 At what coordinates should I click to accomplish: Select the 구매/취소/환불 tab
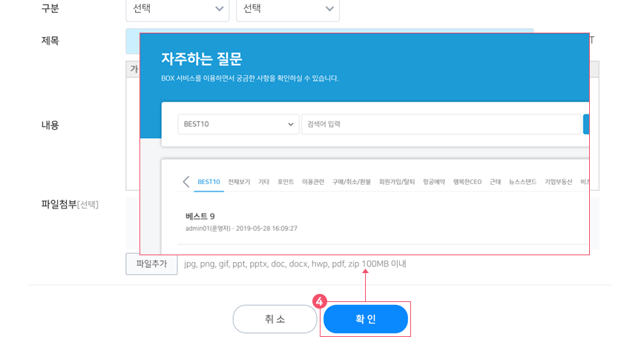click(352, 182)
